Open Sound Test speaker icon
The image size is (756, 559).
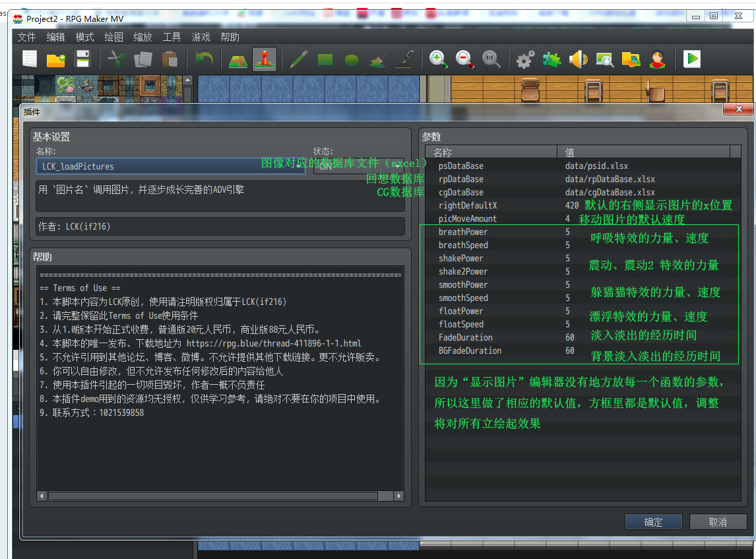click(x=578, y=59)
